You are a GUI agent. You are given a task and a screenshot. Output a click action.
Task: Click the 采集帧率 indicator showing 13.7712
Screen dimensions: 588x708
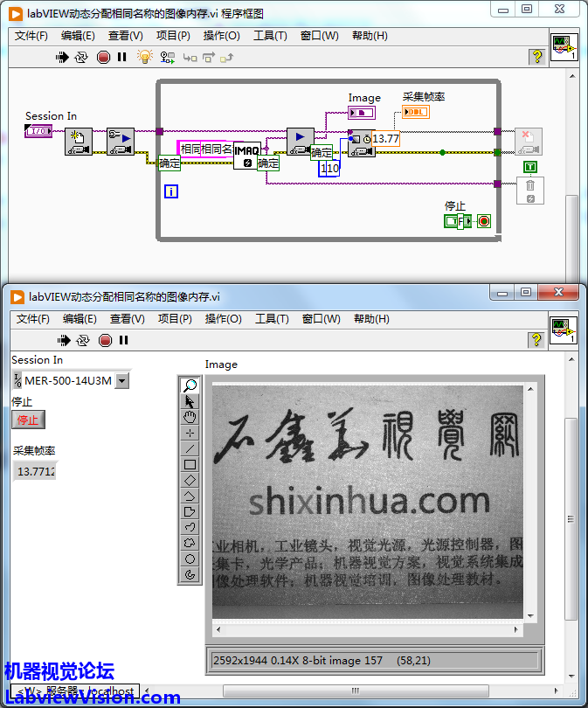36,472
